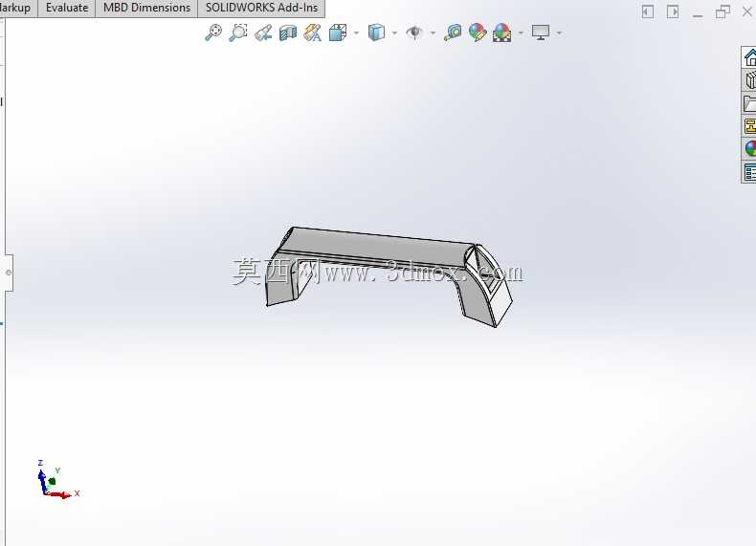Open the Dynamic Annotation Views tool
Image resolution: width=756 pixels, height=546 pixels.
(312, 33)
